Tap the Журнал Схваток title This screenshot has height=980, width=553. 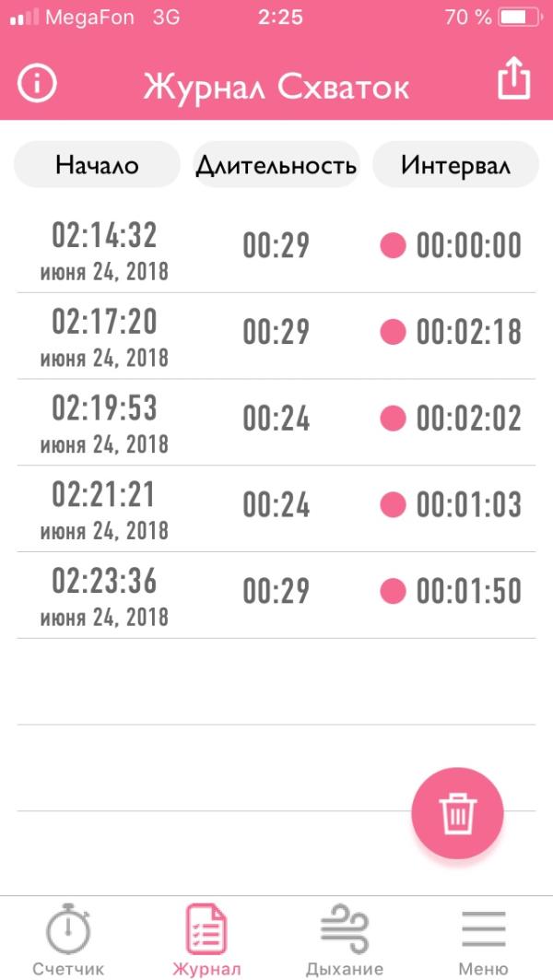pos(276,87)
